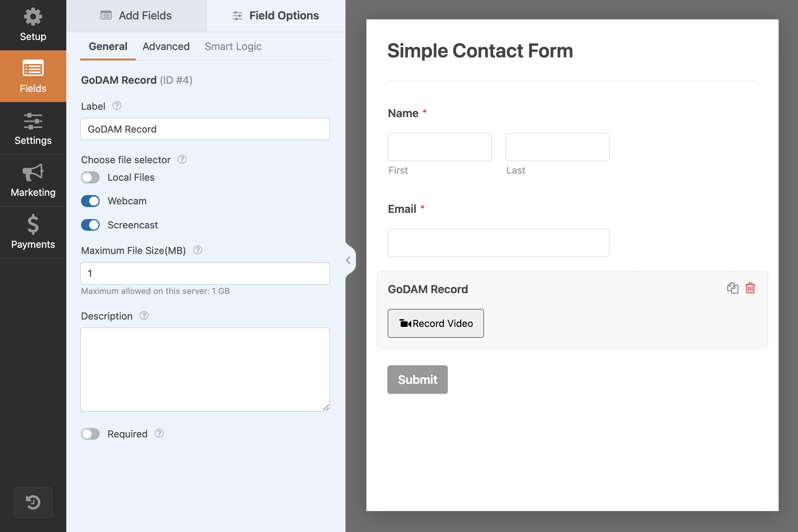Open the Setup gear panel
This screenshot has height=532, width=798.
pos(33,25)
